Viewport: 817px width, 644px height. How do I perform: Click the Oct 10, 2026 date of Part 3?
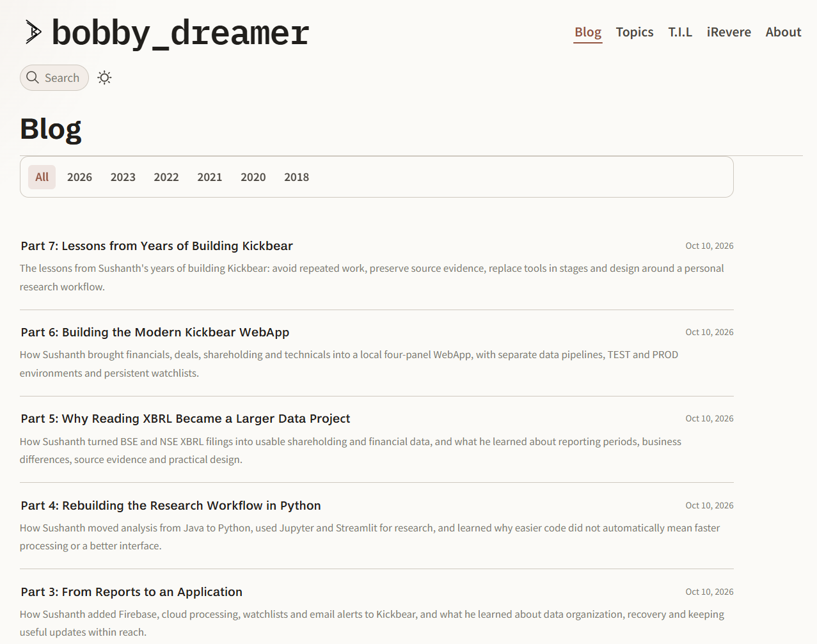click(x=710, y=592)
